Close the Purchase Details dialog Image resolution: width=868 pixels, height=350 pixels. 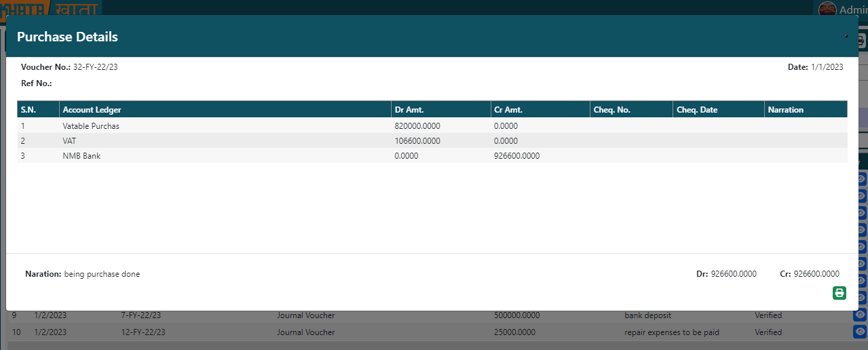pos(846,37)
